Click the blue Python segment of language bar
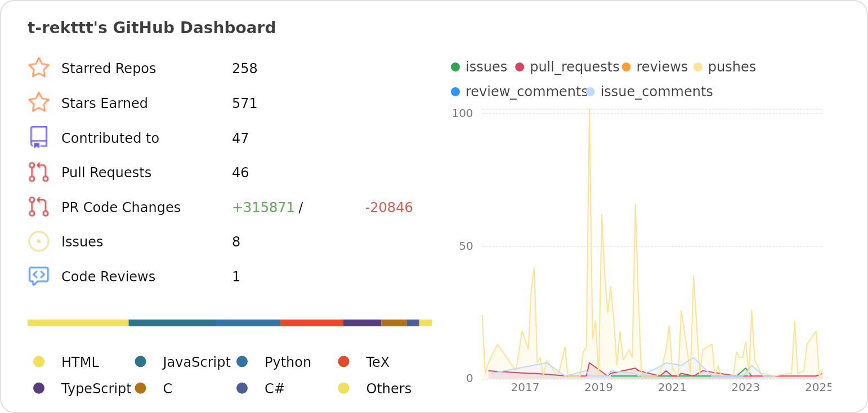 tap(249, 323)
